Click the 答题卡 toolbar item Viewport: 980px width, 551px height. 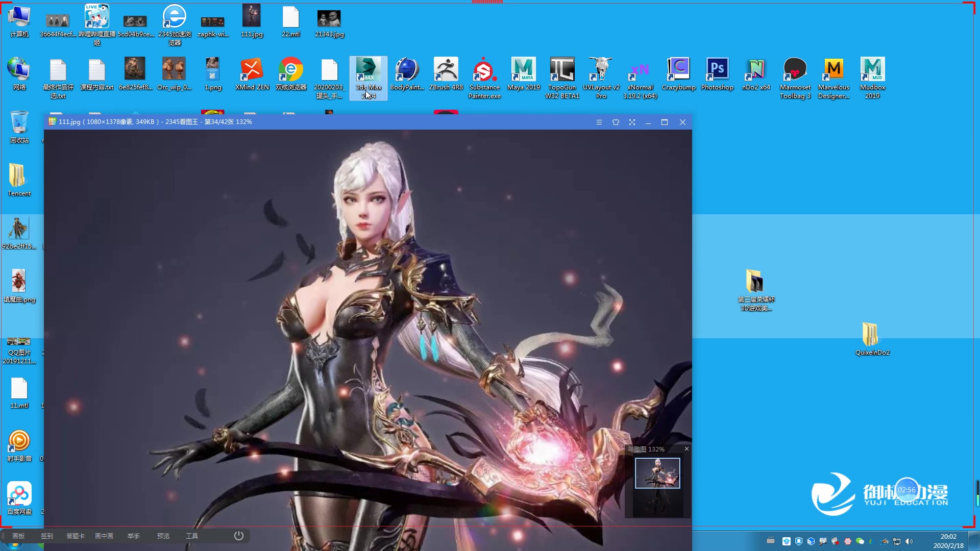76,536
